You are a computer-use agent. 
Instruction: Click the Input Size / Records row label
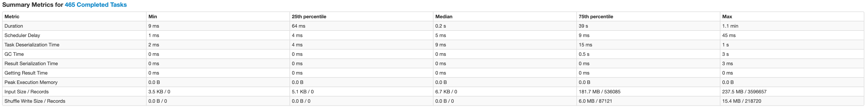(27, 92)
